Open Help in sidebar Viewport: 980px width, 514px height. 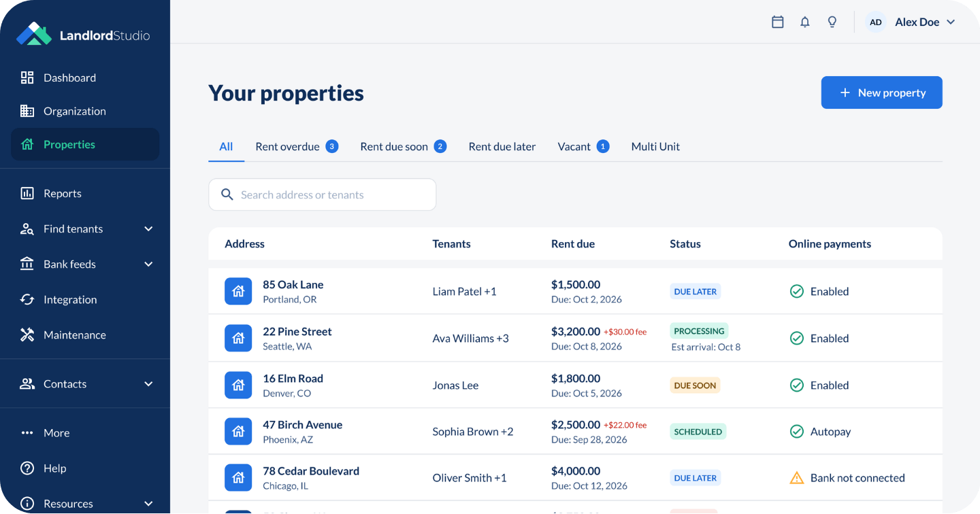[85, 468]
